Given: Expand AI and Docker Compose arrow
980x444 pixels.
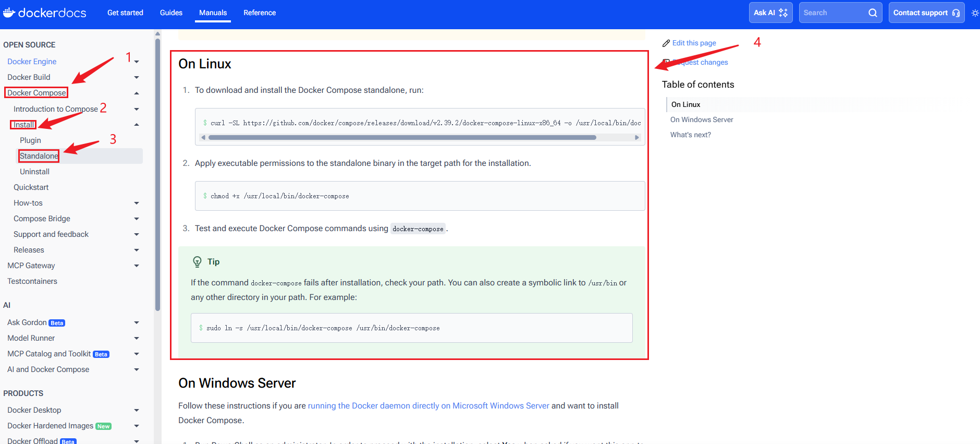Looking at the screenshot, I should click(137, 369).
